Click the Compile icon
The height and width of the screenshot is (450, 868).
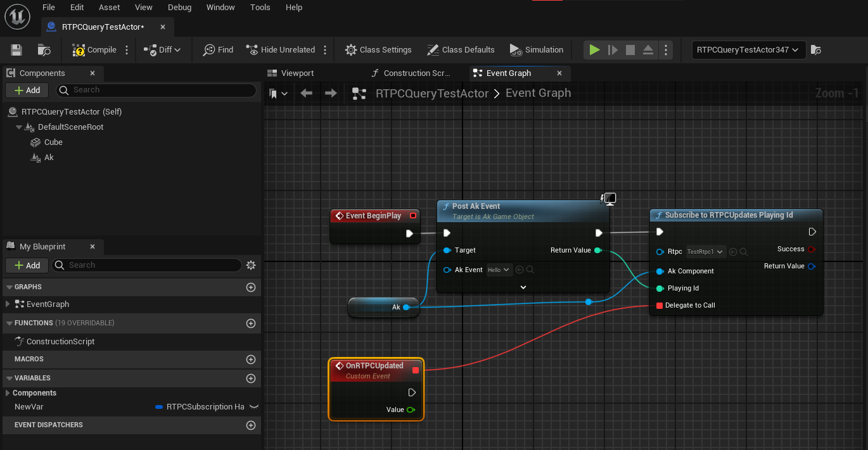[79, 49]
